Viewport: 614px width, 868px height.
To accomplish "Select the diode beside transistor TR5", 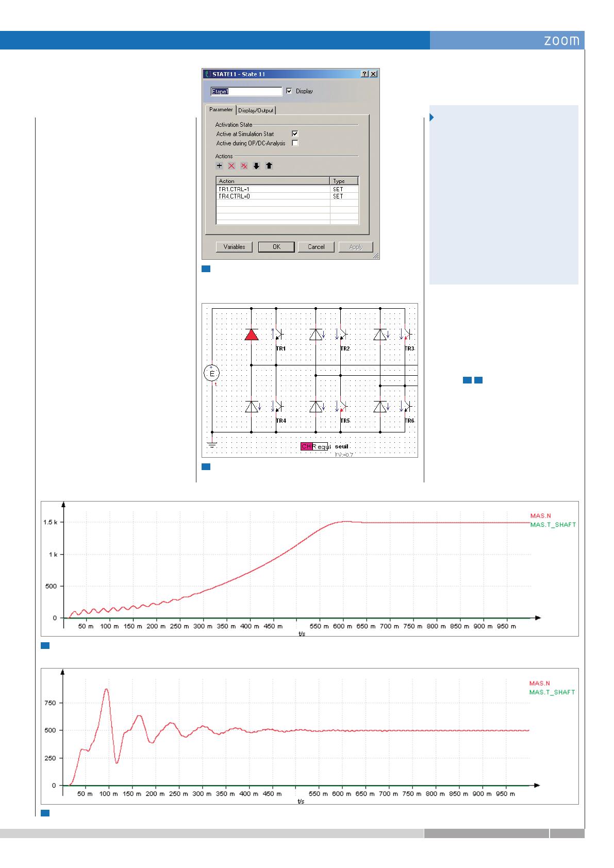I will (316, 407).
